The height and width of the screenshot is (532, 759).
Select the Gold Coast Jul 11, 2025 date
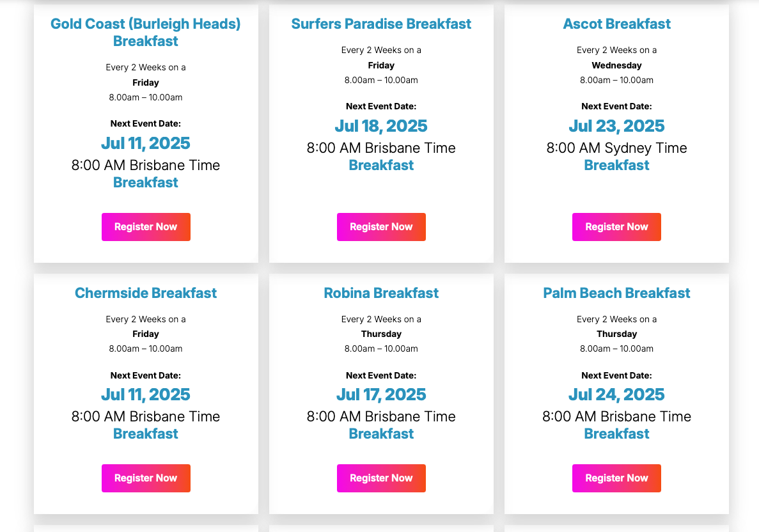(146, 143)
